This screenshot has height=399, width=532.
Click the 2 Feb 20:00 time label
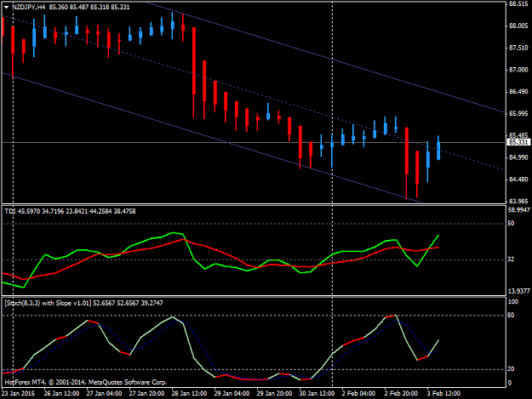pos(402,394)
